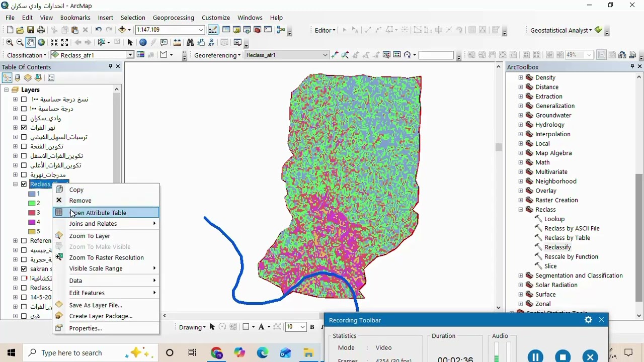Screen dimensions: 644x362
Task: Toggle visibility of ترسبات_السهل_الفيضي layer
Action: point(24,137)
